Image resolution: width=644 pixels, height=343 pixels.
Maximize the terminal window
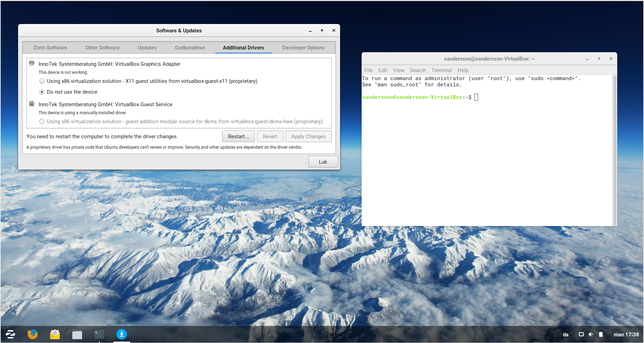click(x=599, y=59)
